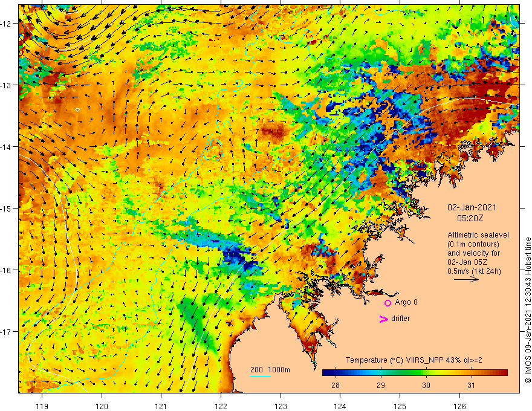Viewport: 532px width, 411px height.
Task: Click the magenta Argo 0 circle marker
Action: pyautogui.click(x=388, y=303)
